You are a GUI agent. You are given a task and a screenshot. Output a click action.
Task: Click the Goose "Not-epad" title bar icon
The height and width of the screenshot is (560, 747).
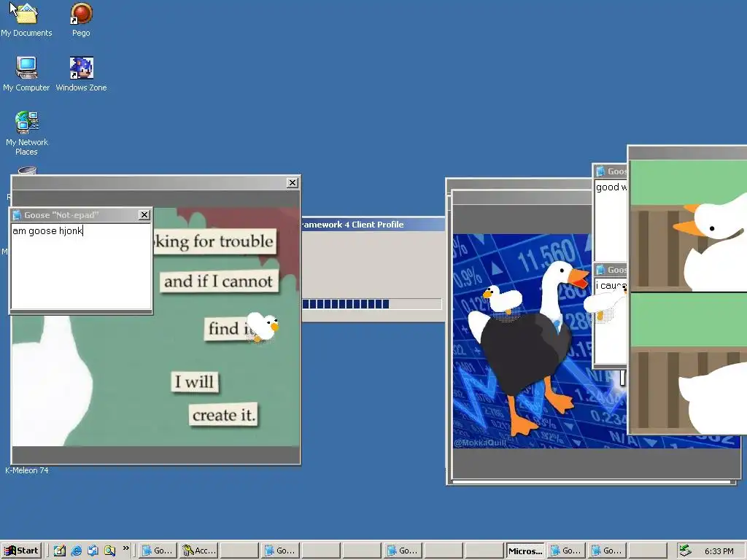click(18, 215)
